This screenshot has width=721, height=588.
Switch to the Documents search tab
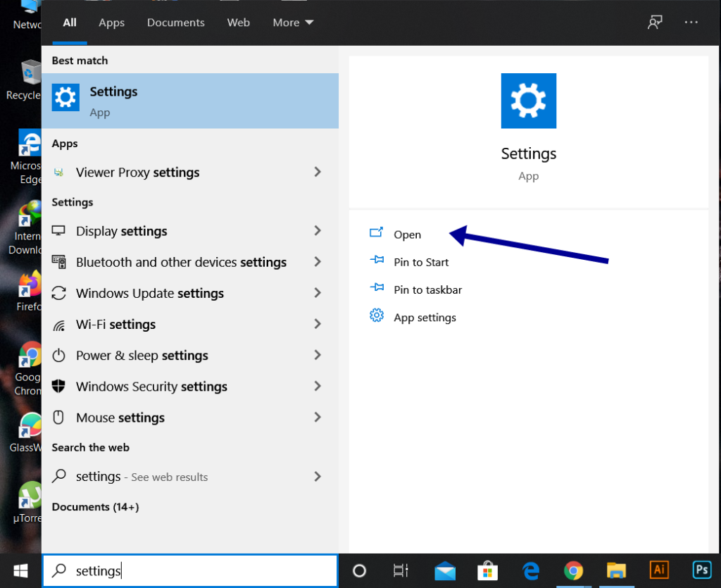pyautogui.click(x=175, y=22)
